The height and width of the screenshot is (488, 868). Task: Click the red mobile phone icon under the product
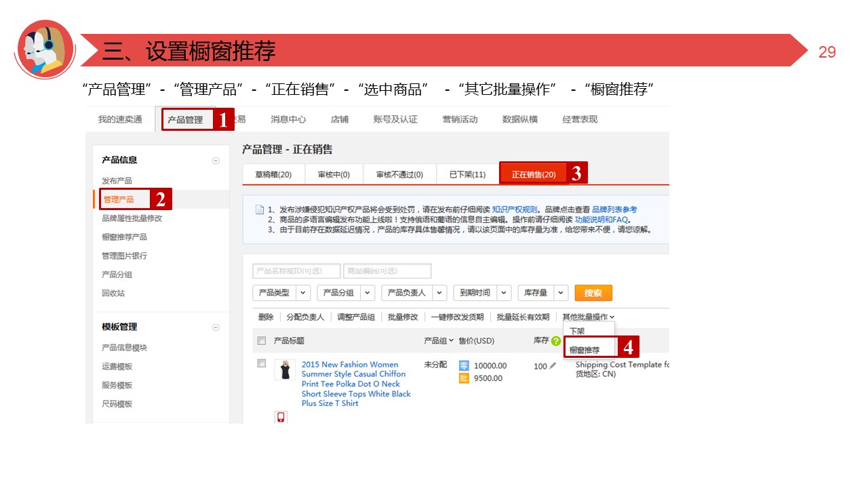(281, 417)
